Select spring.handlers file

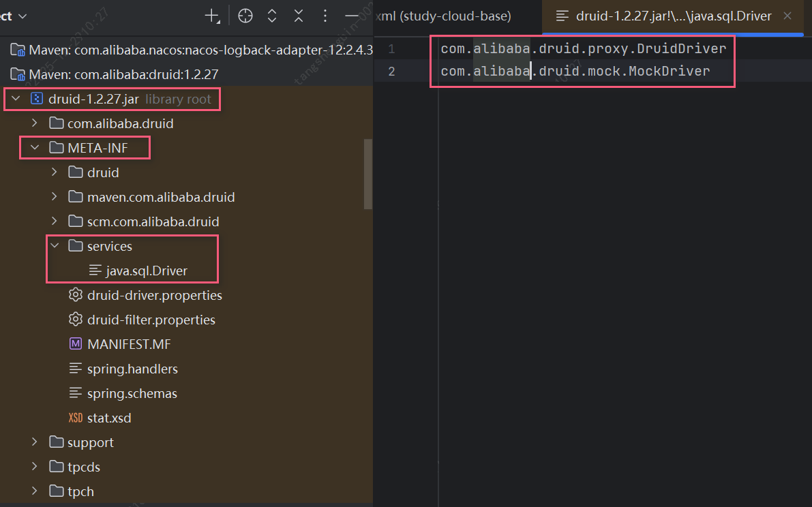[132, 369]
